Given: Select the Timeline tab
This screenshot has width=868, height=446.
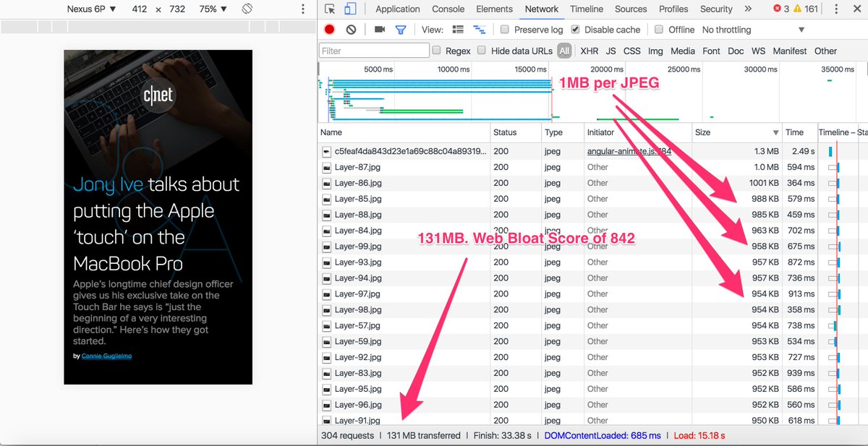Looking at the screenshot, I should (587, 9).
